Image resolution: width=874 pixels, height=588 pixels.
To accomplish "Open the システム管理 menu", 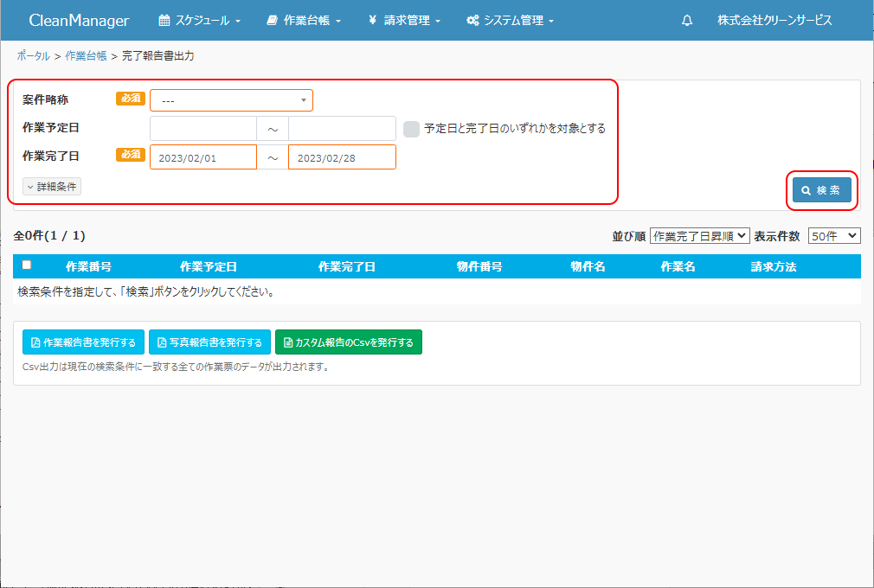I will pos(510,21).
